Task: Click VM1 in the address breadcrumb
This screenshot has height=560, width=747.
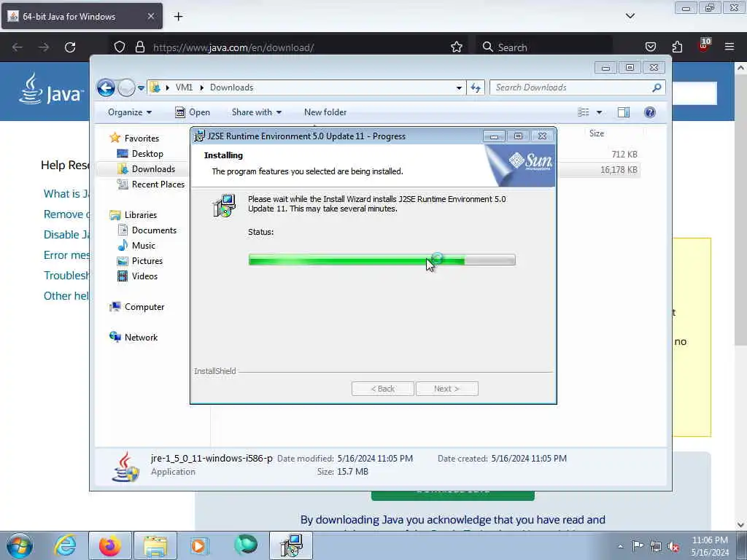Action: (x=184, y=87)
